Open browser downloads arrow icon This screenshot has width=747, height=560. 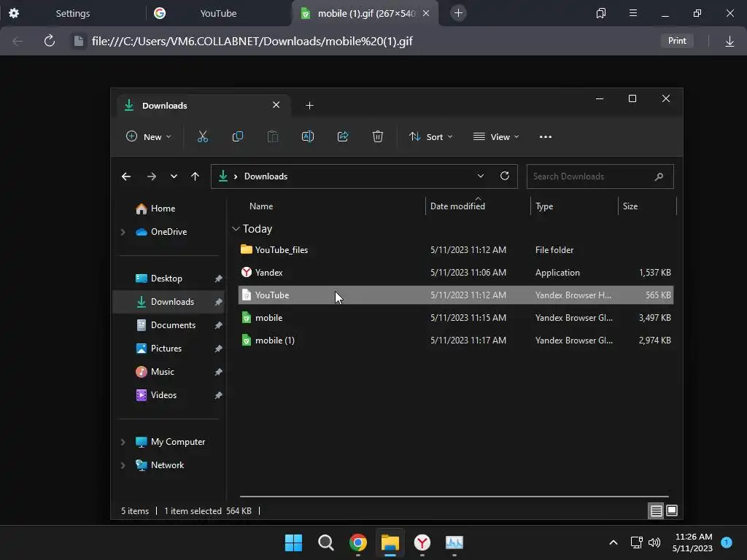[x=729, y=41]
